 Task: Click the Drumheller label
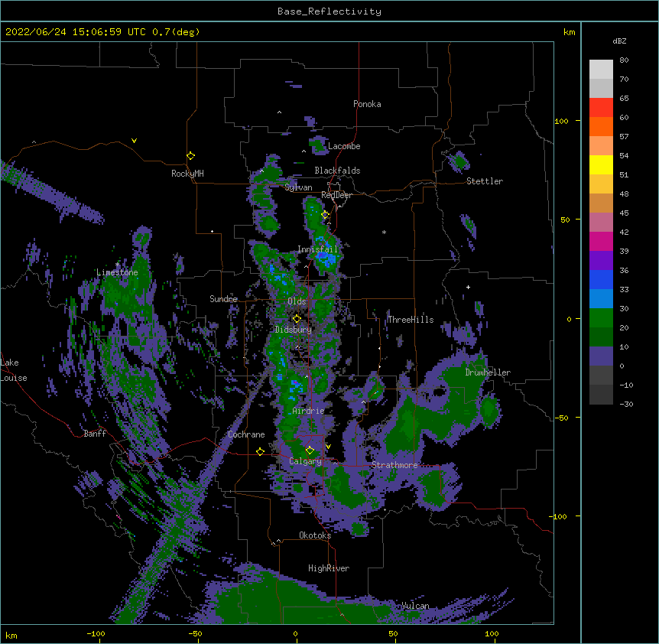click(x=488, y=372)
